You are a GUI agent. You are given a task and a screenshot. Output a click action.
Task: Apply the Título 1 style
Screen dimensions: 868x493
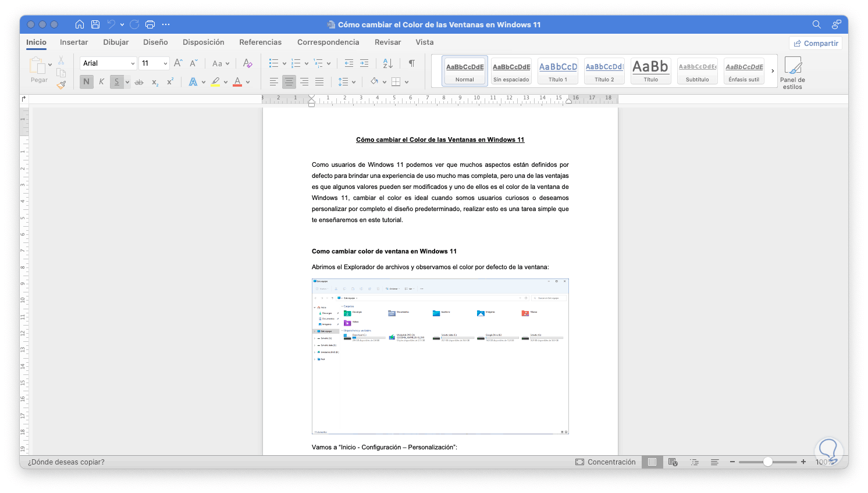(x=558, y=71)
